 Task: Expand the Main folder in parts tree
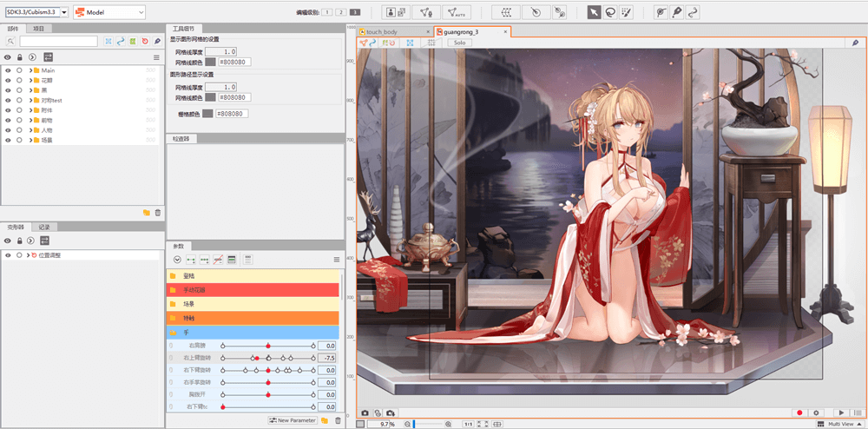click(x=30, y=69)
